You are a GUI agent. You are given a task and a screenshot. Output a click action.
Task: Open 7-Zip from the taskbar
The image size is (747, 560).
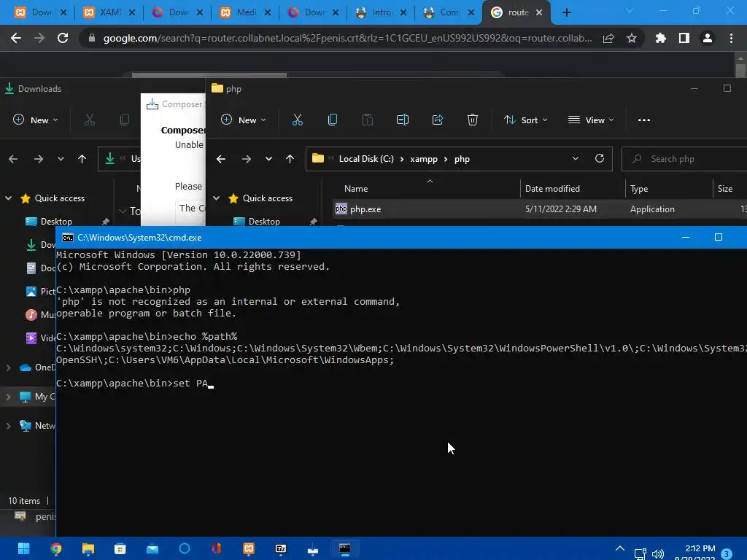[281, 548]
